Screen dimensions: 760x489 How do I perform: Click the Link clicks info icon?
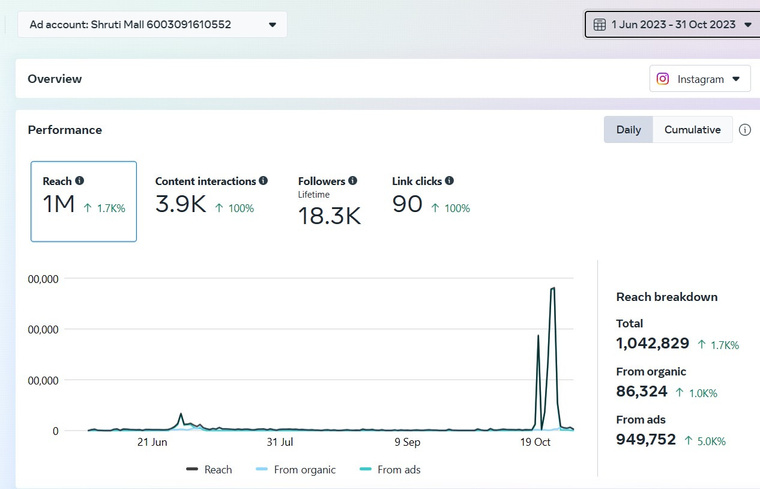click(449, 181)
